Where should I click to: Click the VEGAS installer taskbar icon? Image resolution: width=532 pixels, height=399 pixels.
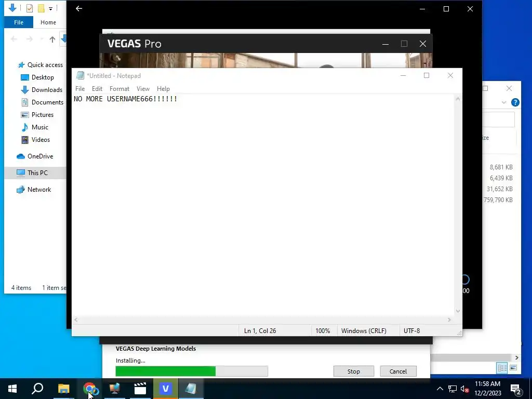[x=166, y=389]
